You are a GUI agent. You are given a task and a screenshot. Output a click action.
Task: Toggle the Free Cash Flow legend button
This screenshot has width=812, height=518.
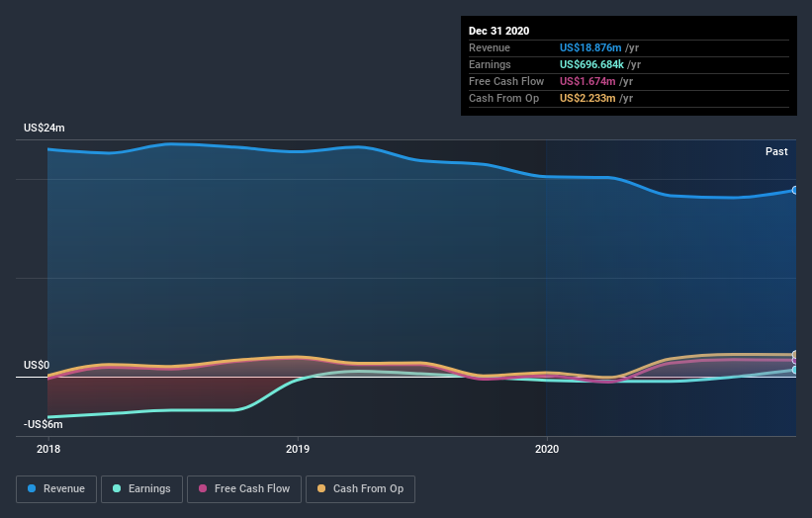coord(244,489)
